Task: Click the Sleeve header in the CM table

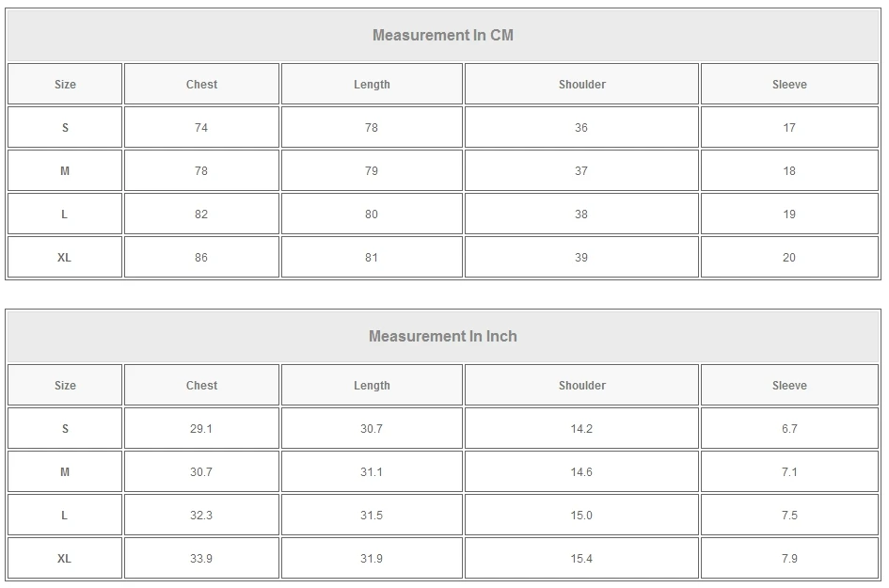Action: pyautogui.click(x=789, y=85)
